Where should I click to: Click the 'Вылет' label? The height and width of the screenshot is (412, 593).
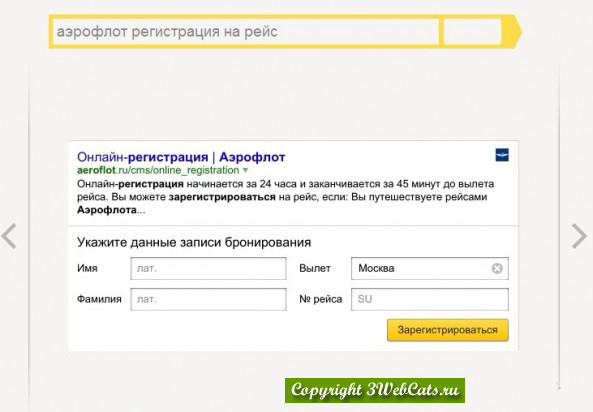(315, 268)
